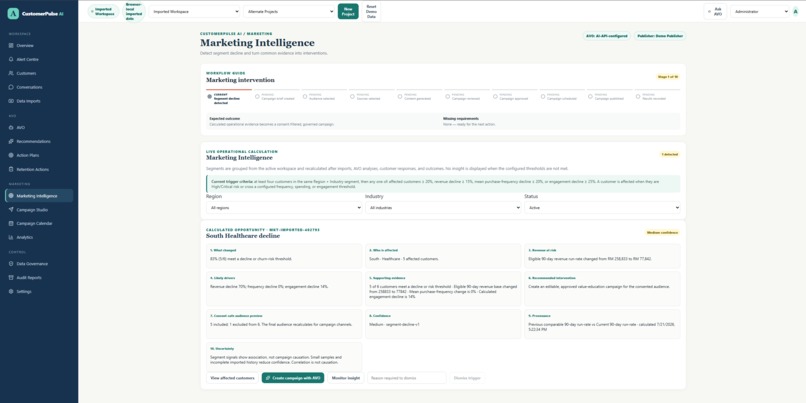Click the Stage 1 of 10 badge

click(668, 77)
